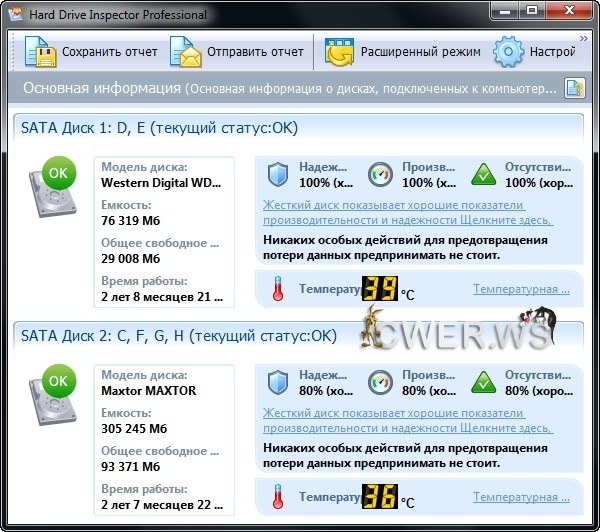Click Disk 2 performance gauge icon

click(380, 382)
